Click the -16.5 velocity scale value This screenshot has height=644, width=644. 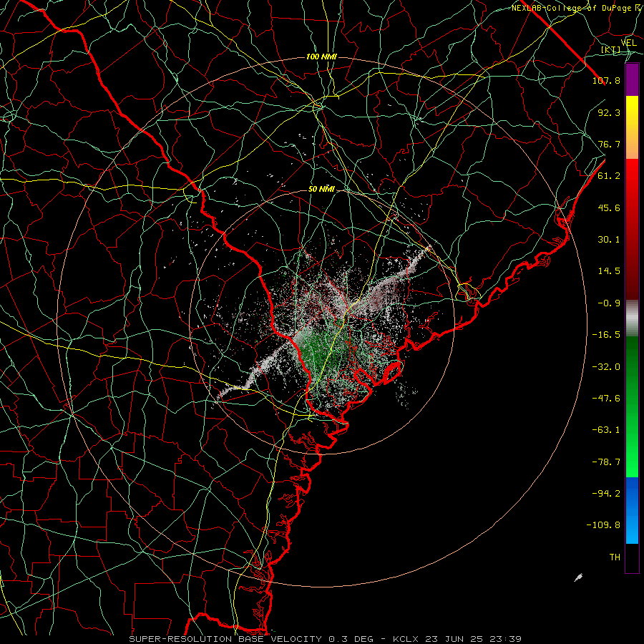pyautogui.click(x=606, y=335)
